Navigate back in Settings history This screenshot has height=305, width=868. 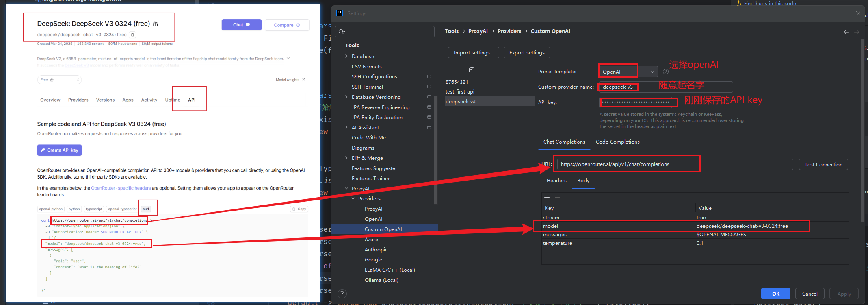[x=846, y=32]
